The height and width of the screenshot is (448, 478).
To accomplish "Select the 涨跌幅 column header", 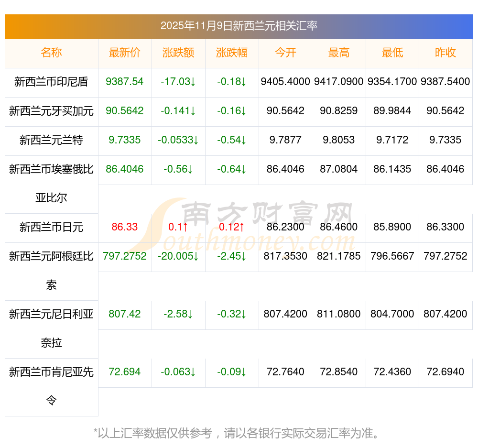I will coord(232,53).
